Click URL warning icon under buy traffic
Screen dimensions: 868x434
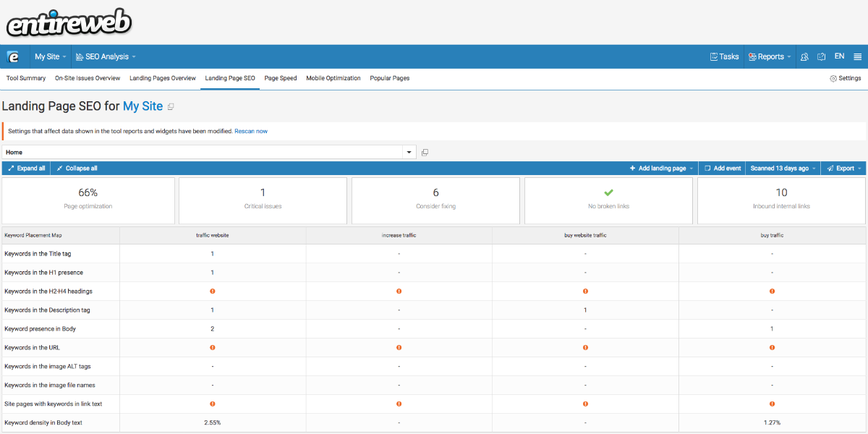coord(772,348)
